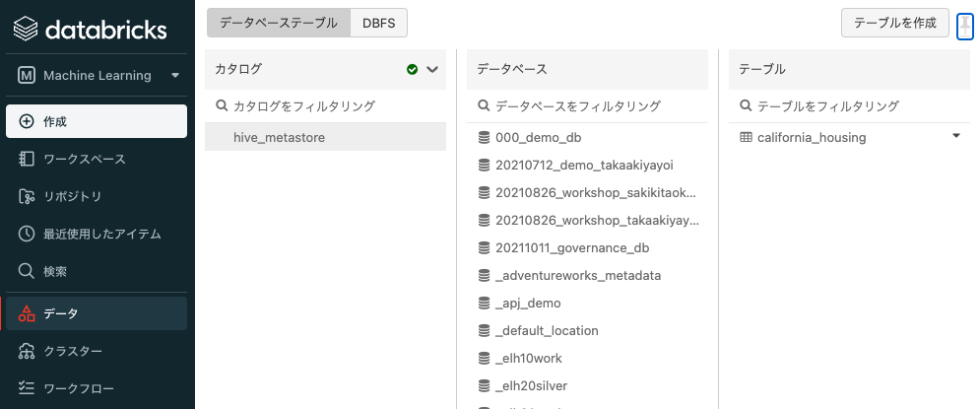Expand the カタログ chevron dropdown
The height and width of the screenshot is (409, 980).
coord(431,69)
